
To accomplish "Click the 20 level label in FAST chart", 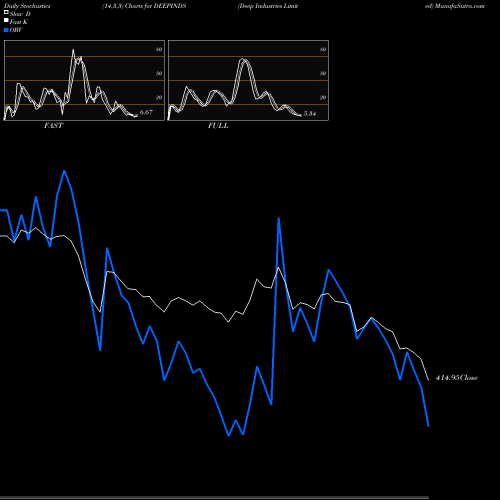I will point(159,98).
